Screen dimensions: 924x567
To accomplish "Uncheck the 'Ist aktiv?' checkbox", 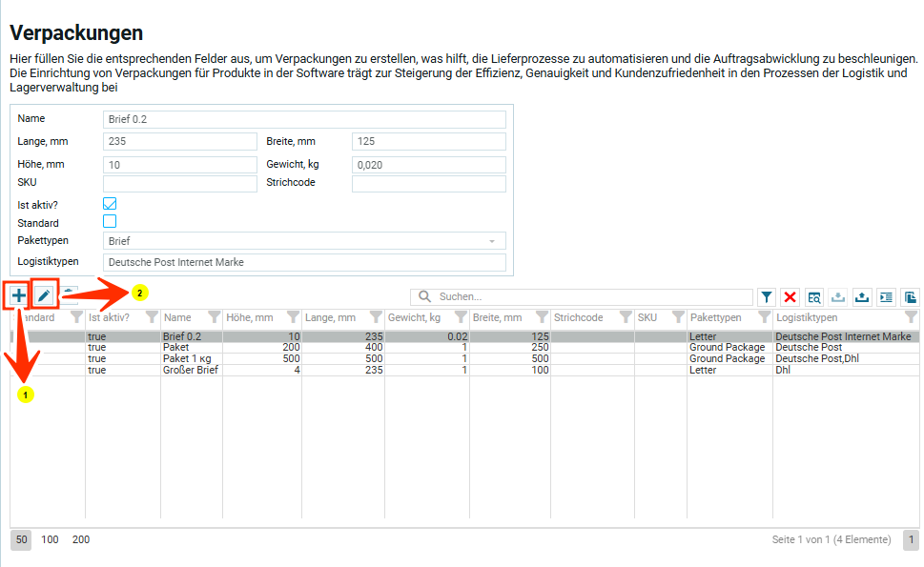I will (110, 204).
